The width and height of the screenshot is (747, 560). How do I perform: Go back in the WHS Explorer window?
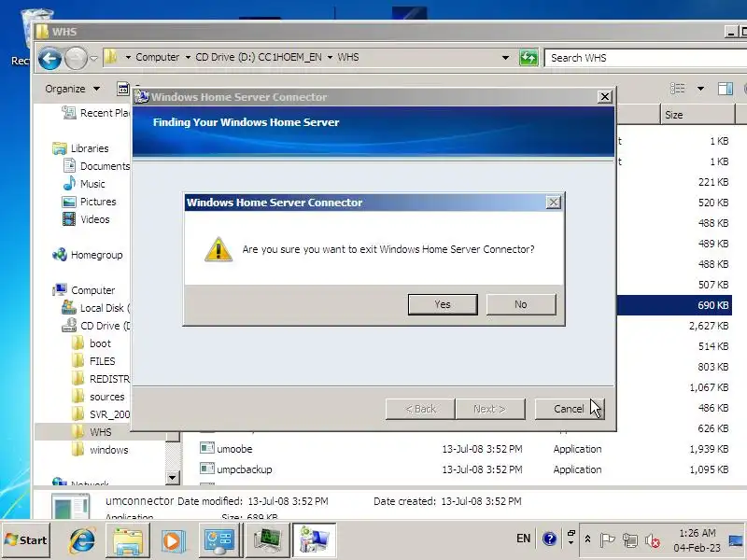click(50, 59)
